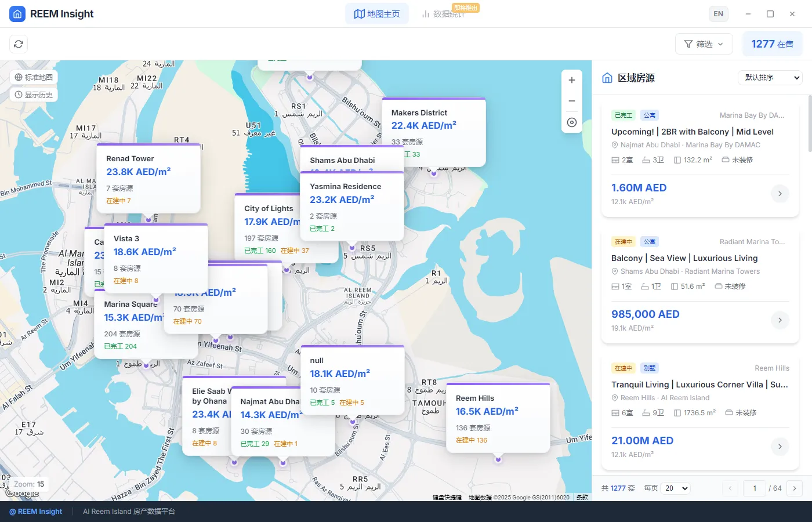Image resolution: width=812 pixels, height=522 pixels.
Task: Click the house icon beside 区域房源
Action: [x=607, y=78]
